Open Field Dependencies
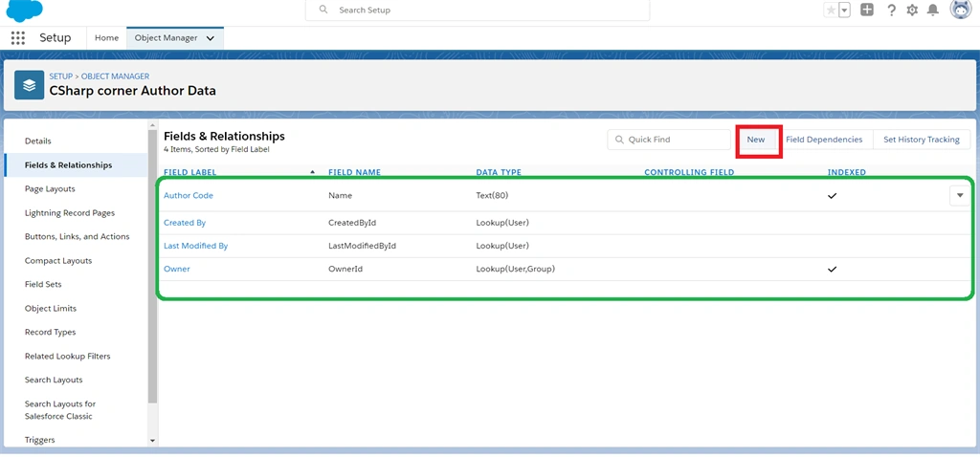The height and width of the screenshot is (457, 980). click(824, 140)
